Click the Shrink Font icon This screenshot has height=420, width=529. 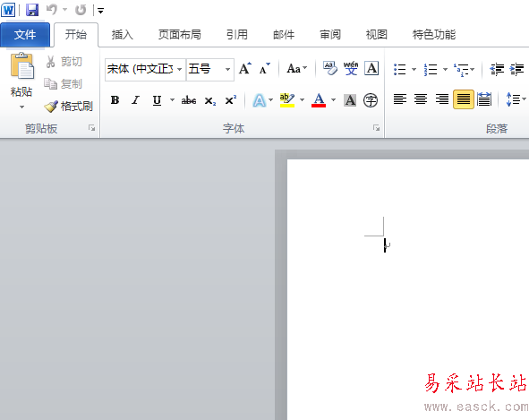(x=264, y=69)
